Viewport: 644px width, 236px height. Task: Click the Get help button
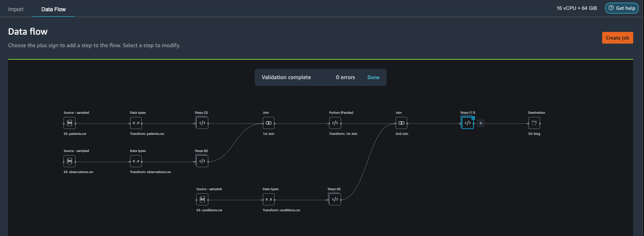click(x=622, y=8)
